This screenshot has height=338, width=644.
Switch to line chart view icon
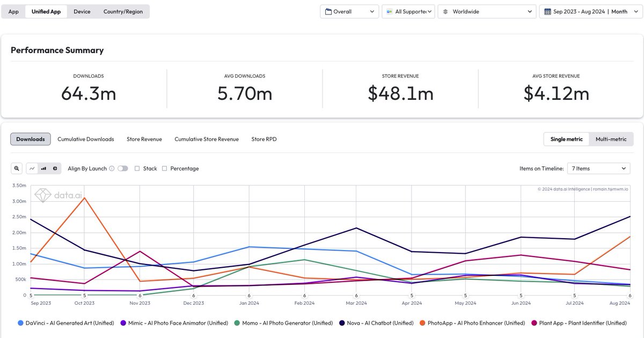32,168
